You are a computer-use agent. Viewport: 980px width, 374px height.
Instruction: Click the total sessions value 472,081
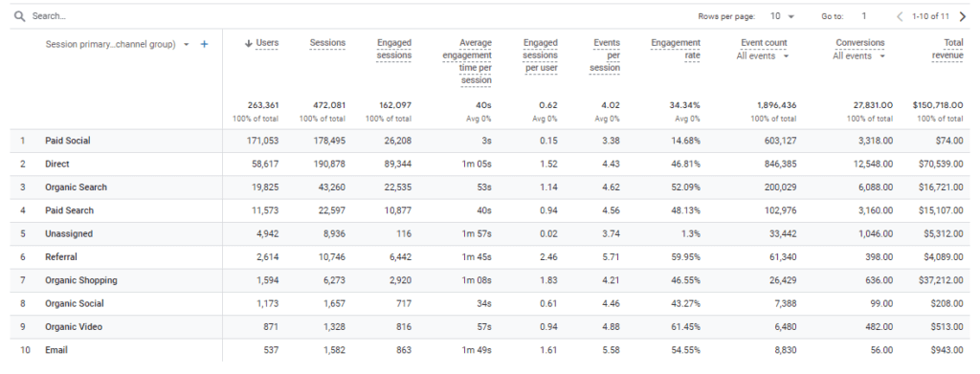click(329, 105)
